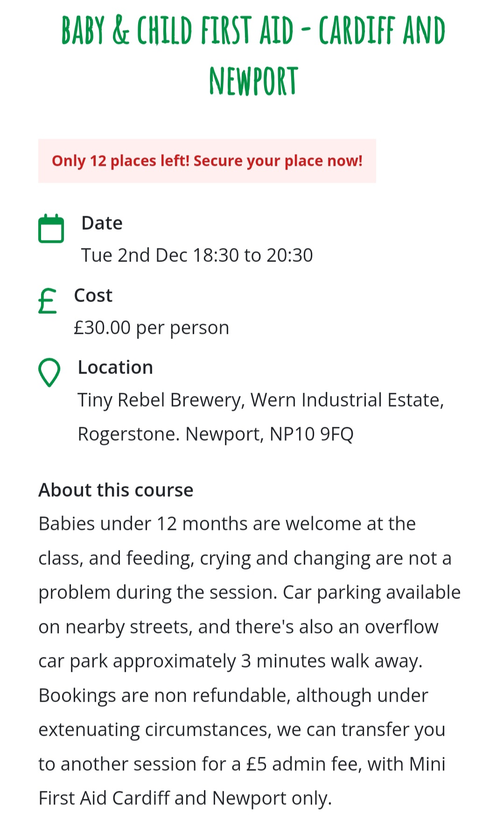Click the 'overflow' word in the description
The image size is (504, 830).
[x=401, y=627]
